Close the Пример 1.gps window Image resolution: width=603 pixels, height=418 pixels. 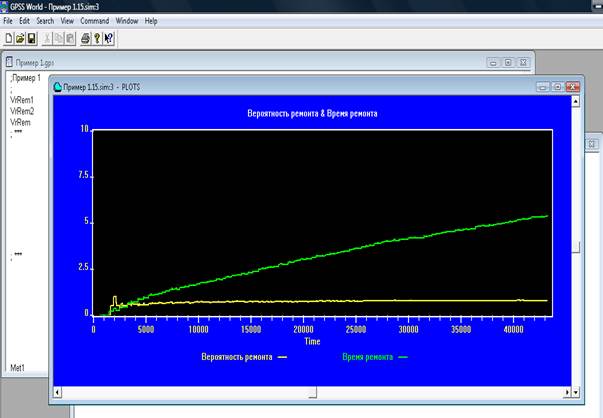(523, 62)
